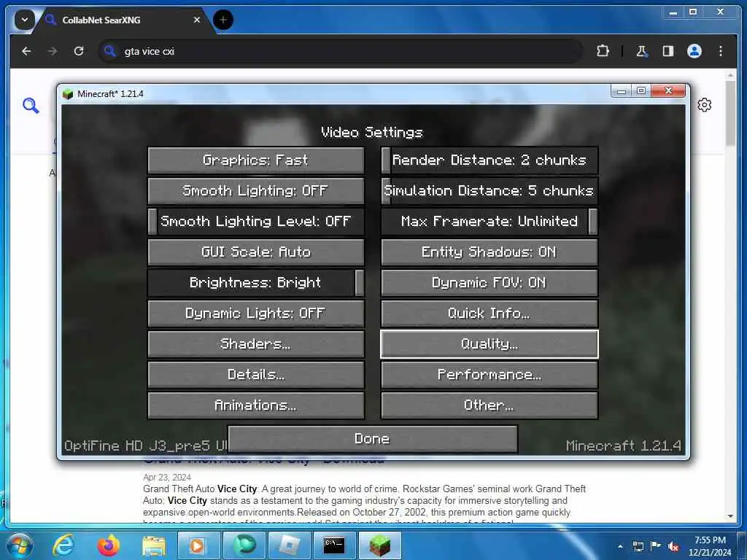Click Done in Video Settings

[373, 439]
